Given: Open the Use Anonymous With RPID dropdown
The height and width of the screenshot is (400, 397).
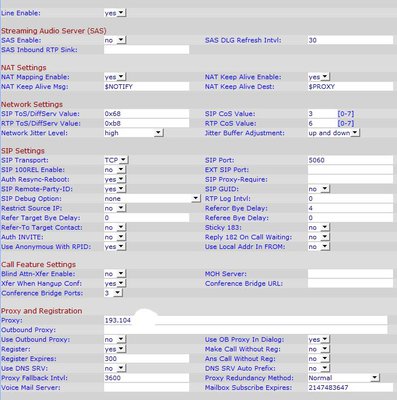Looking at the screenshot, I should (x=115, y=247).
